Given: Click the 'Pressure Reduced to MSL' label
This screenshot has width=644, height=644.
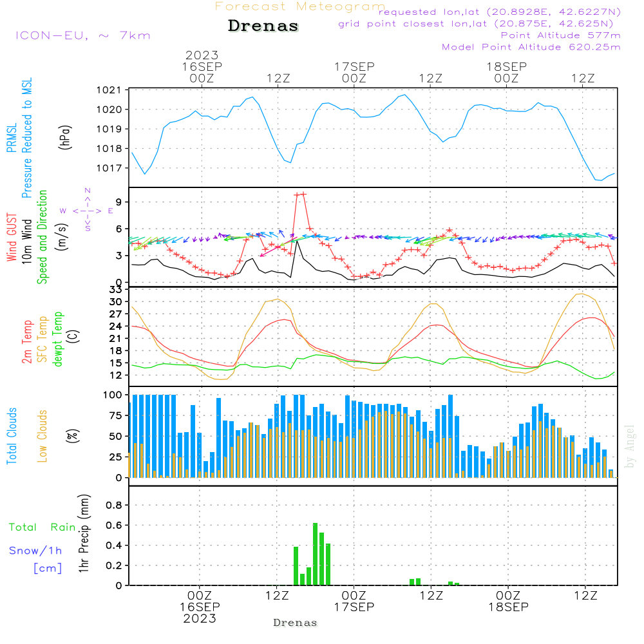Looking at the screenshot, I should click(x=26, y=138).
